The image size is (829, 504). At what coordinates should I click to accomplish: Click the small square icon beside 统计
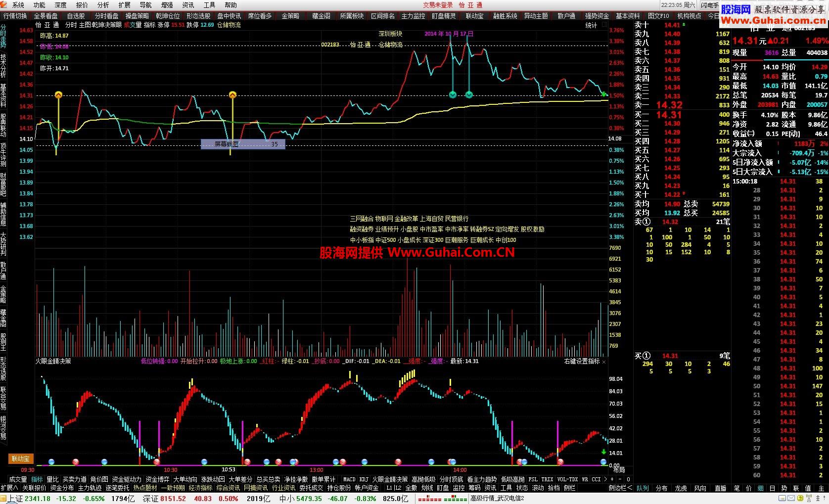pos(604,25)
